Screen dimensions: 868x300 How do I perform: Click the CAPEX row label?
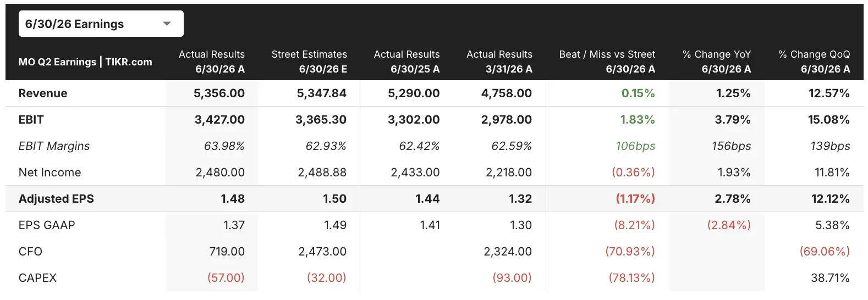click(x=37, y=278)
